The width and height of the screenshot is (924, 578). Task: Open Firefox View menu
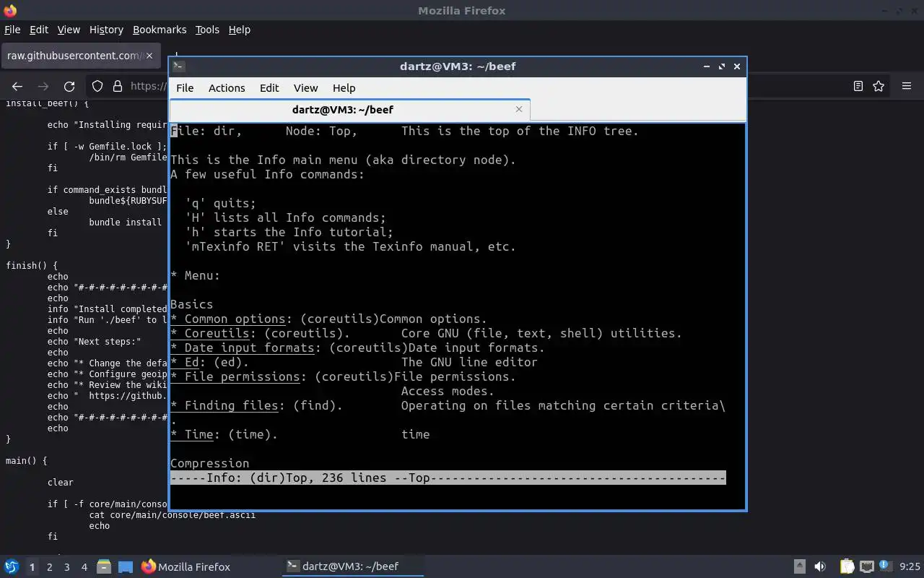point(69,30)
